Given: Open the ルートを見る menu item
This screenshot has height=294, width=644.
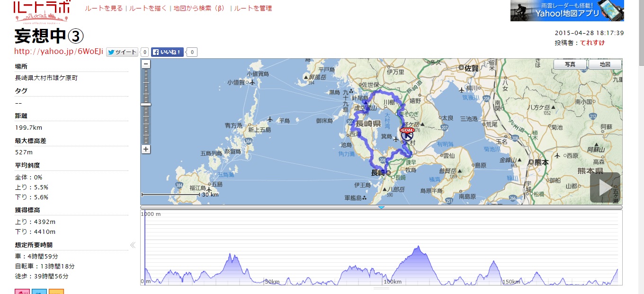Looking at the screenshot, I should (104, 8).
